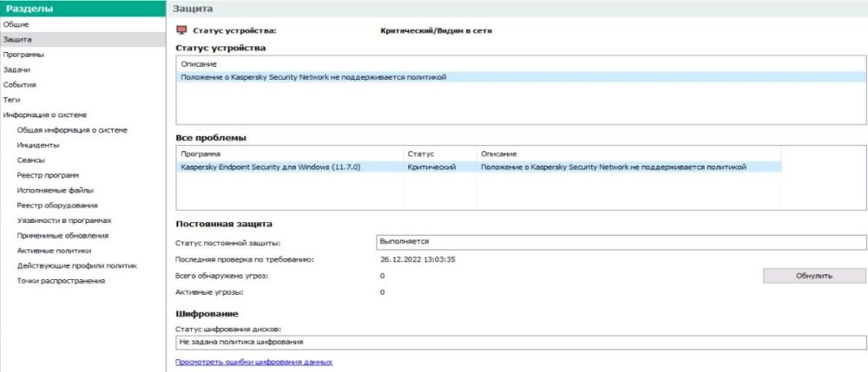The width and height of the screenshot is (868, 372).
Task: Open Реестр программ subsection
Action: pyautogui.click(x=48, y=175)
